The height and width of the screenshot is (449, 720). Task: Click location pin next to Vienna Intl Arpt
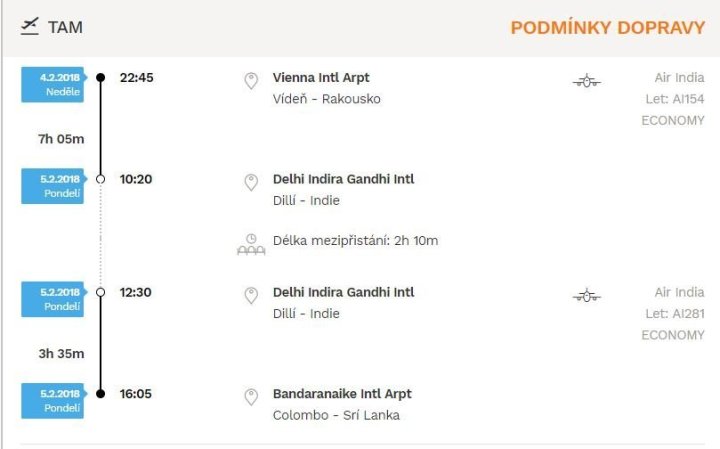(251, 80)
